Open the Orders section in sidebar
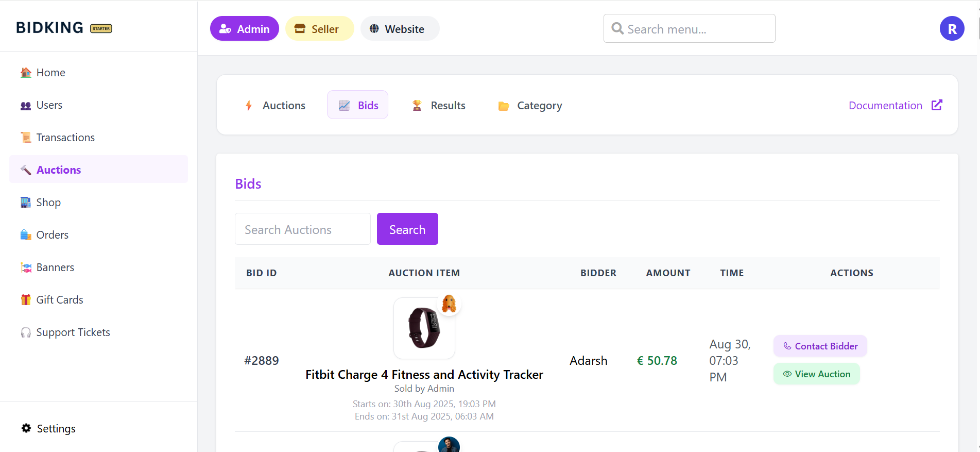 click(52, 235)
